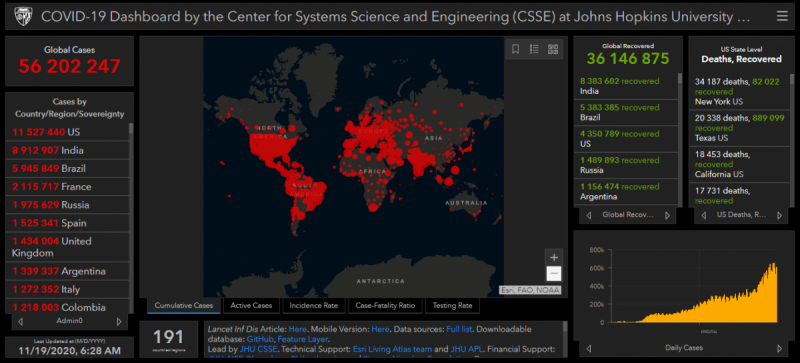The image size is (800, 363).
Task: Switch to the Incidence Rate tab
Action: pyautogui.click(x=313, y=305)
